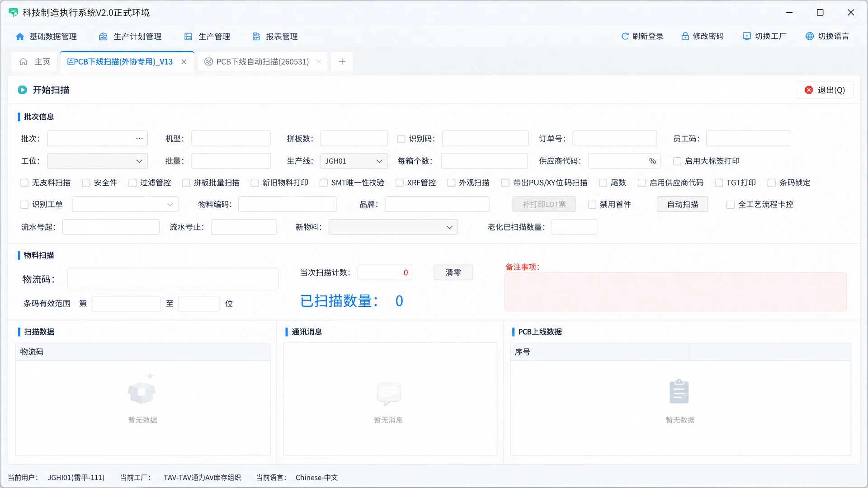The image size is (868, 488).
Task: Click the 主页 house icon
Action: (x=24, y=61)
